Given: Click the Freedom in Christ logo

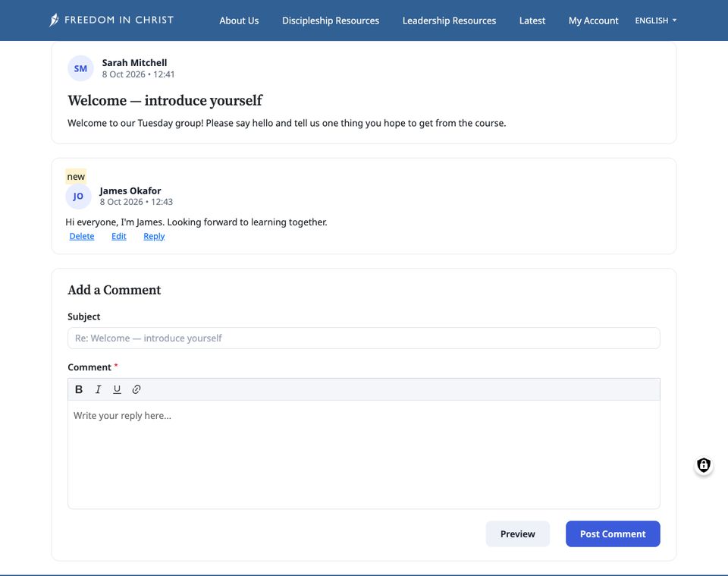Looking at the screenshot, I should [111, 20].
